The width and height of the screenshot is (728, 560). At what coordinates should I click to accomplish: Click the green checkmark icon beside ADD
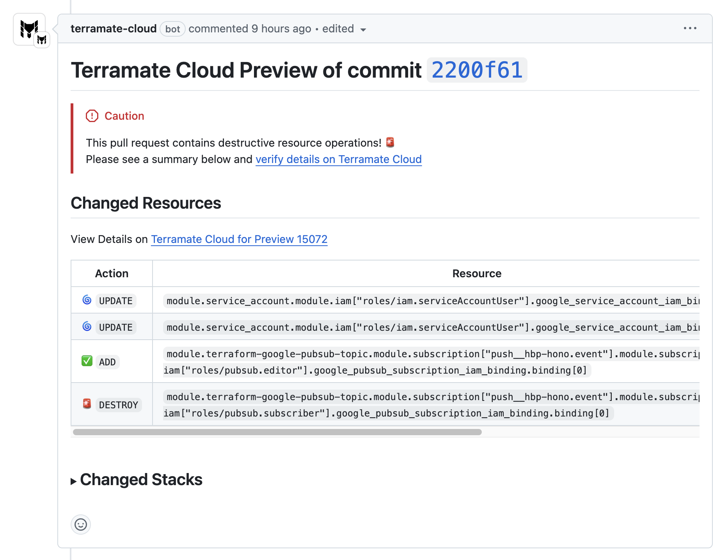tap(87, 361)
